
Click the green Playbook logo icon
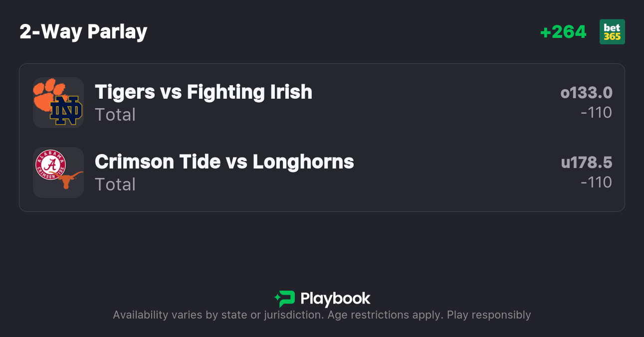pyautogui.click(x=285, y=299)
